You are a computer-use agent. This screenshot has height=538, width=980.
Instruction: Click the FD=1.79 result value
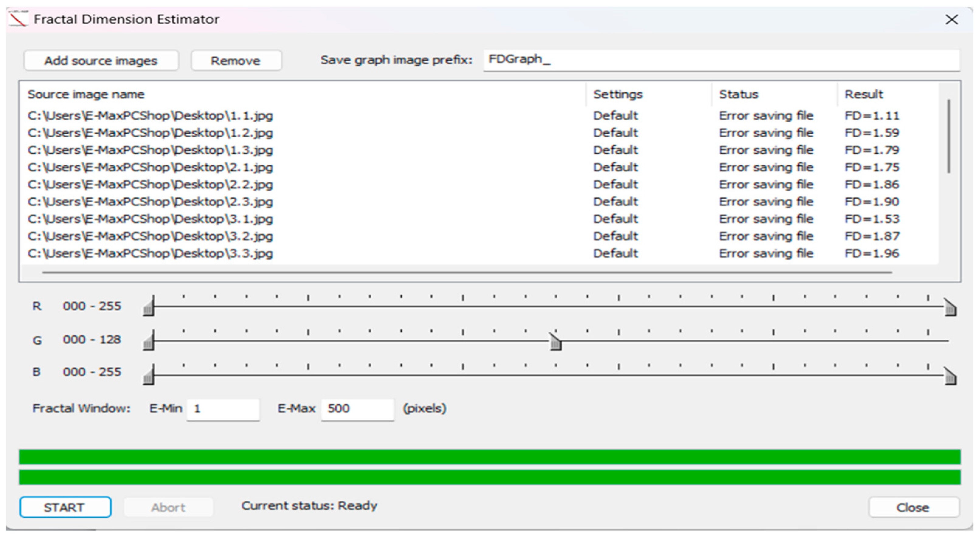click(x=872, y=150)
